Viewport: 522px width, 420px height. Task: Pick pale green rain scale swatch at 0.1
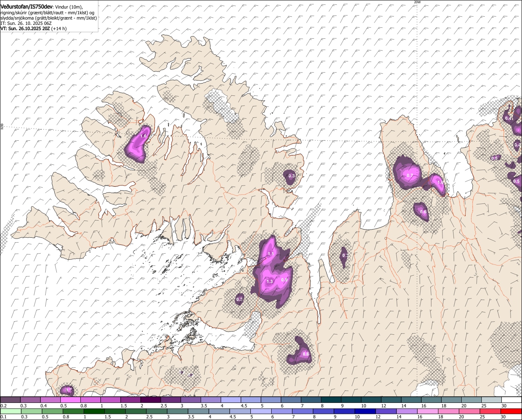(10, 411)
